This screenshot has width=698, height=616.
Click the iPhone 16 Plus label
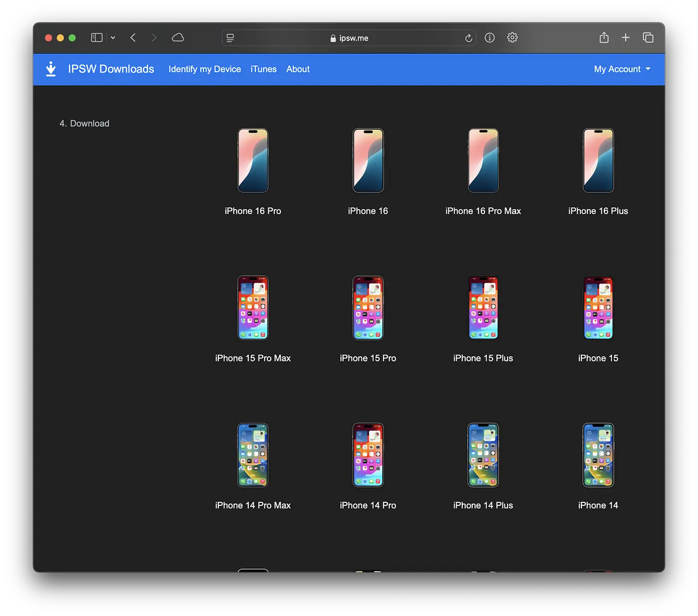click(x=598, y=211)
